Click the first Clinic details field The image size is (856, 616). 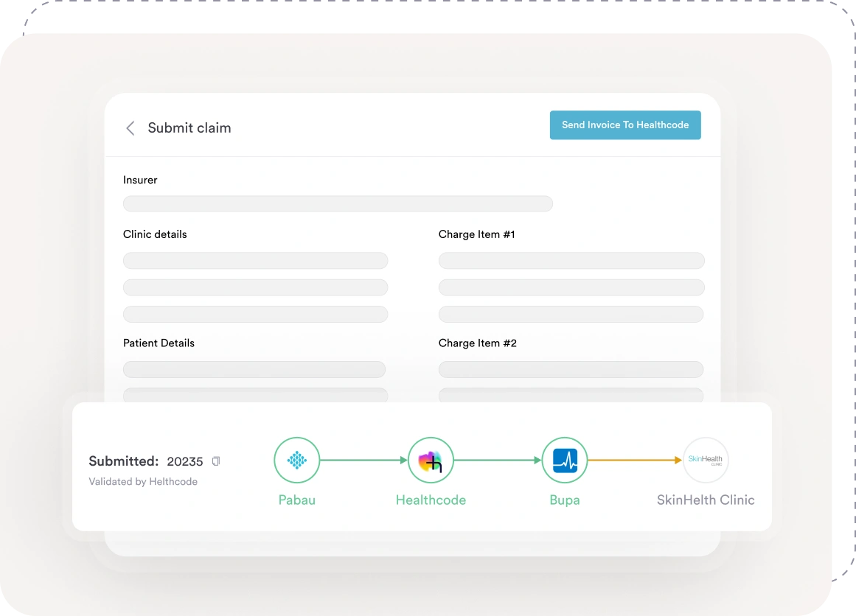pyautogui.click(x=255, y=261)
